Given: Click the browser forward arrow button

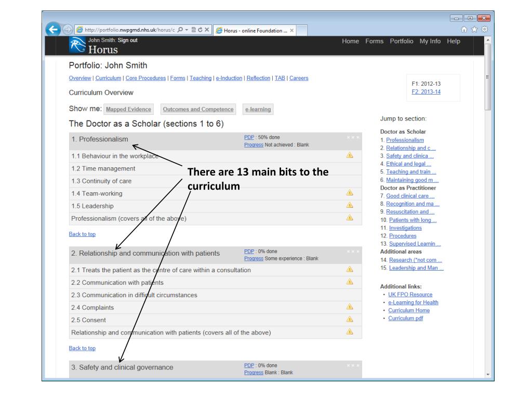Looking at the screenshot, I should 68,30.
